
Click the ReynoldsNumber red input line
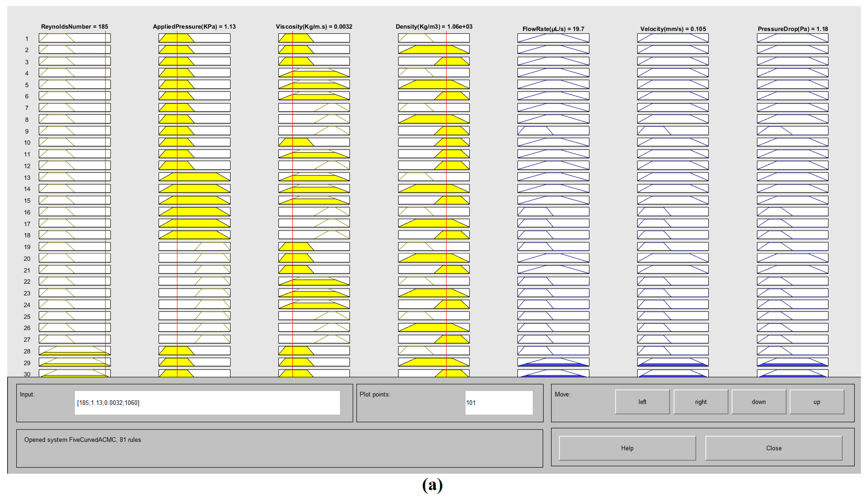click(106, 206)
